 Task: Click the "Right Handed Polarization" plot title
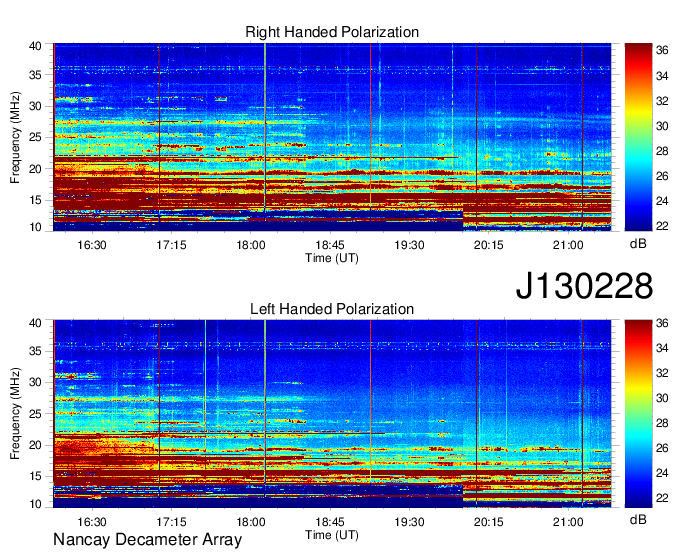[x=332, y=32]
